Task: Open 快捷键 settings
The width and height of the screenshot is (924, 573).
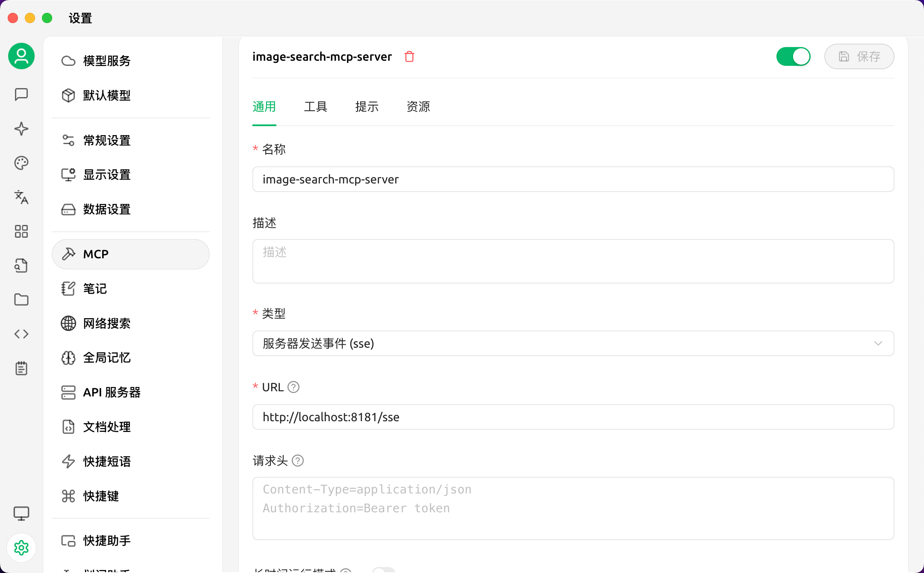Action: pyautogui.click(x=130, y=496)
